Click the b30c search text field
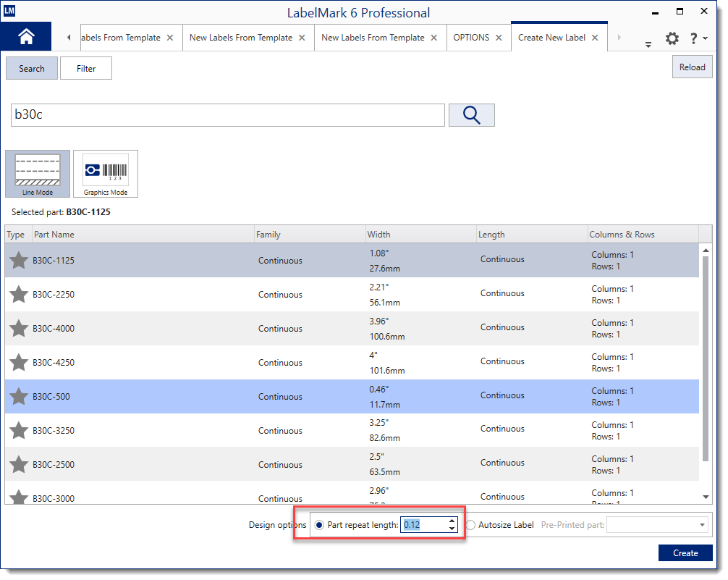 (x=227, y=115)
